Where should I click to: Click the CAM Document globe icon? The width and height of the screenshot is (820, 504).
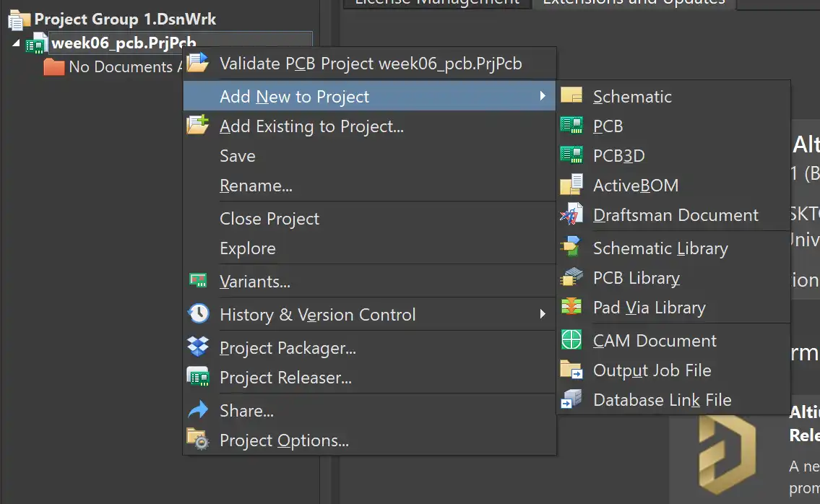571,340
